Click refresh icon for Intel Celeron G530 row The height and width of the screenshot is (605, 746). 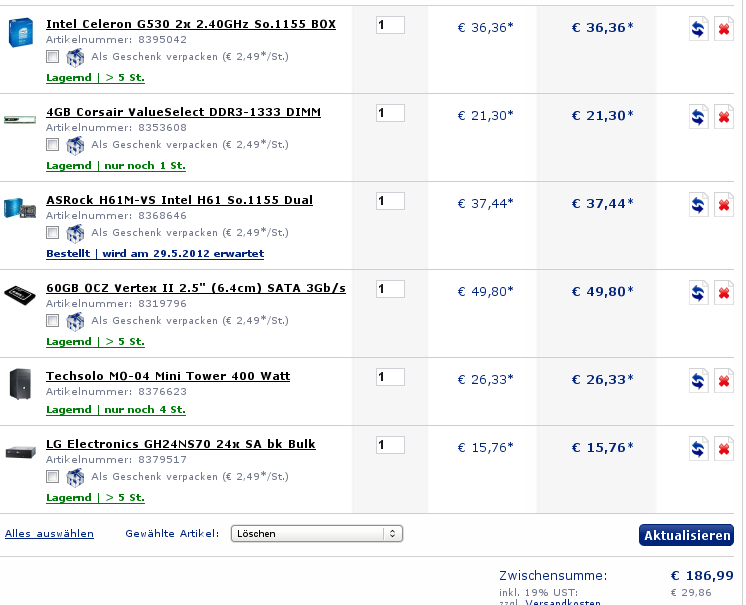(x=698, y=29)
